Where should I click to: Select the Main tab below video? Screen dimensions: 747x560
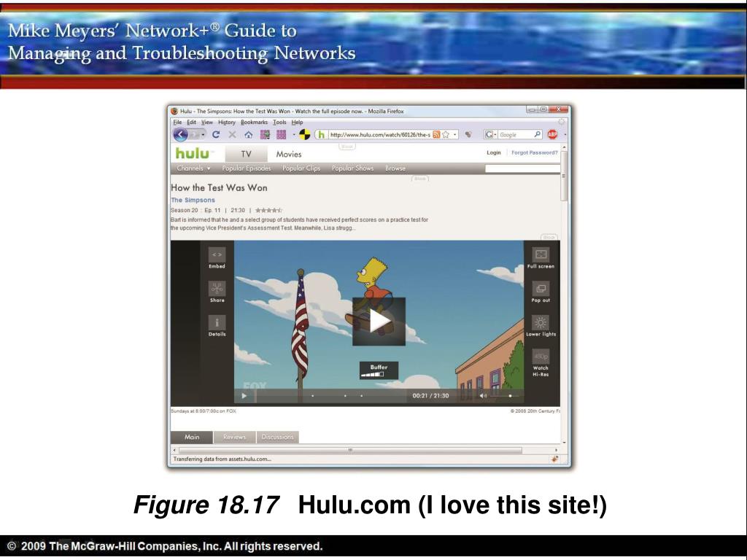[x=192, y=437]
